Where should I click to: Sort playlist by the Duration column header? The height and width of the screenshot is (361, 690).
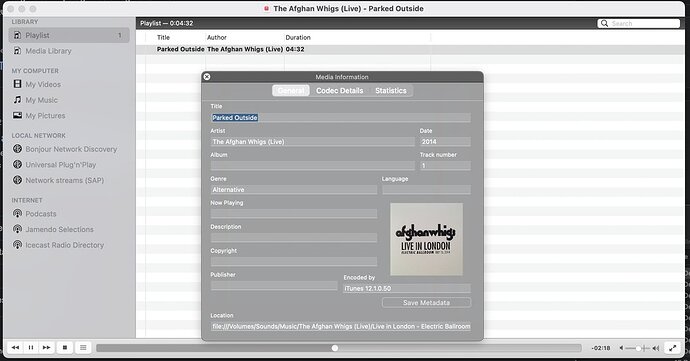(298, 37)
